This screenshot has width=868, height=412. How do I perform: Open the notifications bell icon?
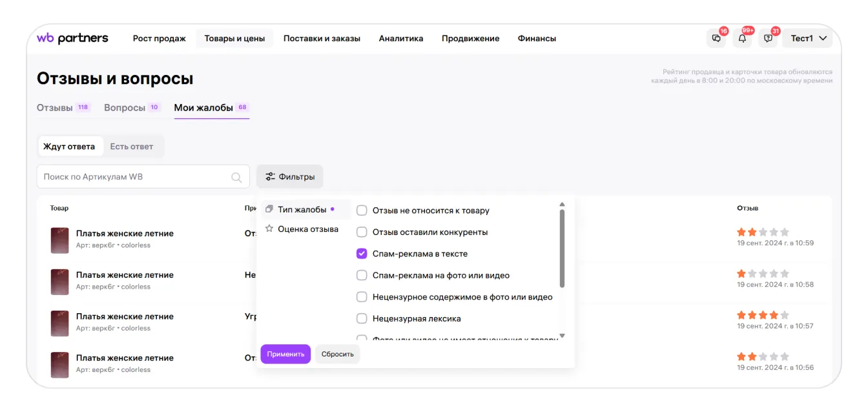[x=742, y=39]
